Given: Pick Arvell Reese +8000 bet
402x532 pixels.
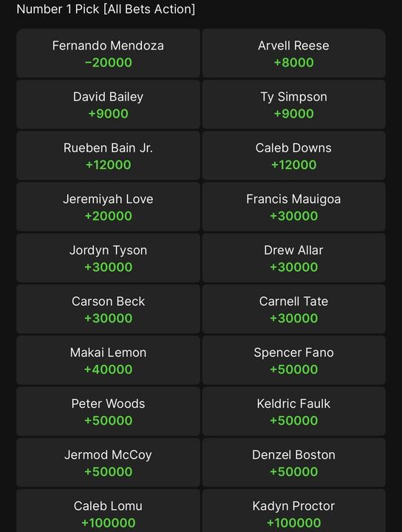Looking at the screenshot, I should coord(294,53).
